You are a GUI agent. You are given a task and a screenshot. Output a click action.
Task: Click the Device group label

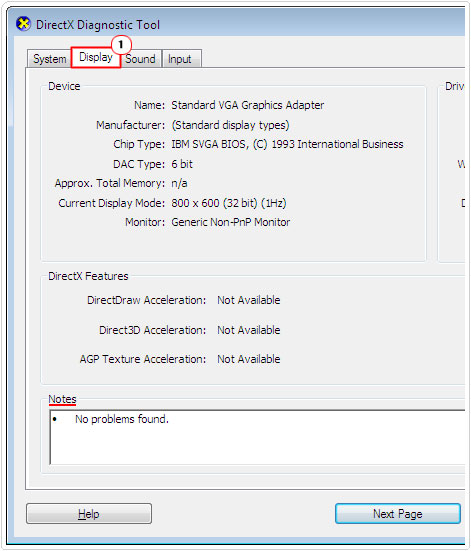tap(64, 86)
